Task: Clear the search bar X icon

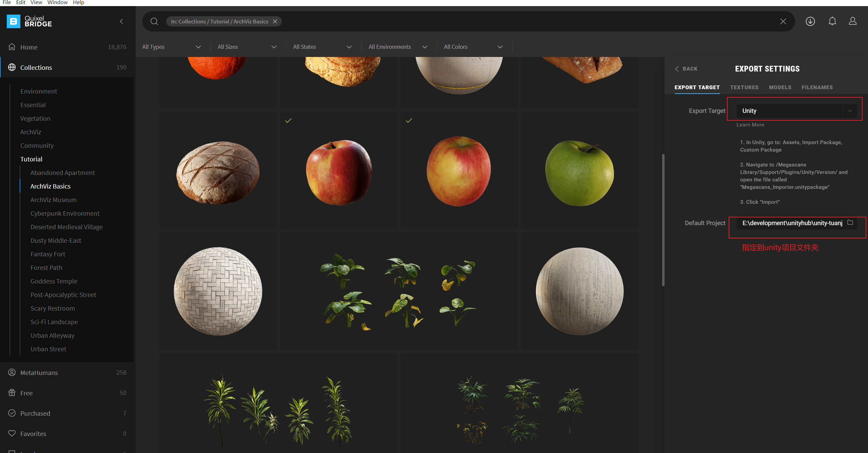Action: click(x=783, y=21)
